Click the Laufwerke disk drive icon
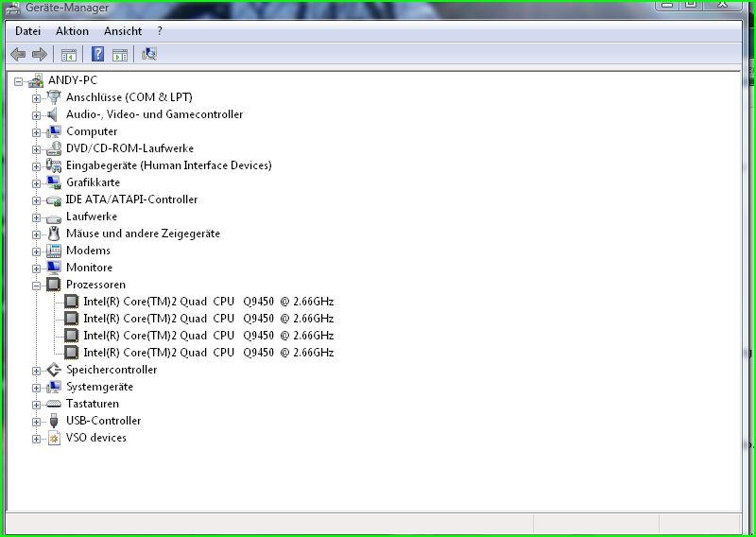Viewport: 756px width, 537px height. tap(54, 218)
